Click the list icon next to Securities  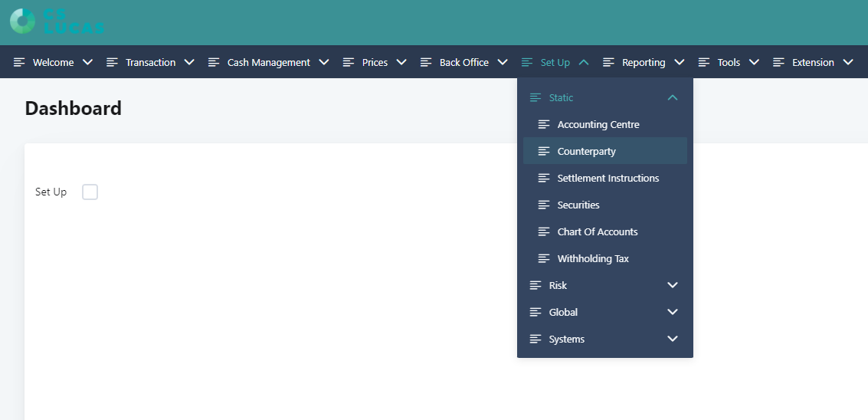click(544, 205)
